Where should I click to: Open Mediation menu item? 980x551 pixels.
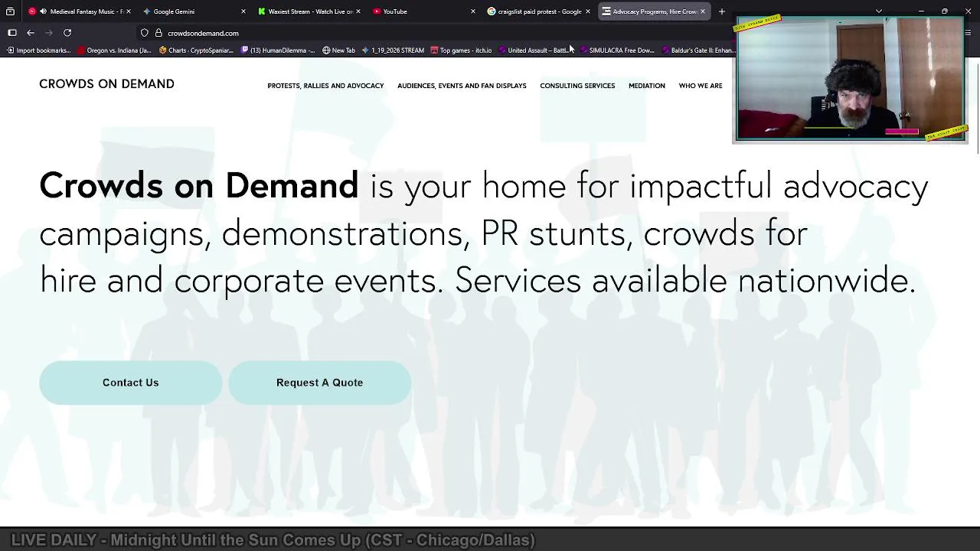(x=647, y=86)
